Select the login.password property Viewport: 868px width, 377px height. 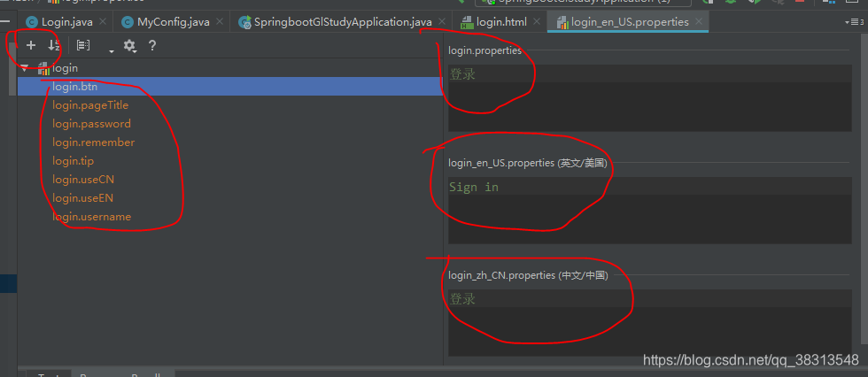point(91,124)
